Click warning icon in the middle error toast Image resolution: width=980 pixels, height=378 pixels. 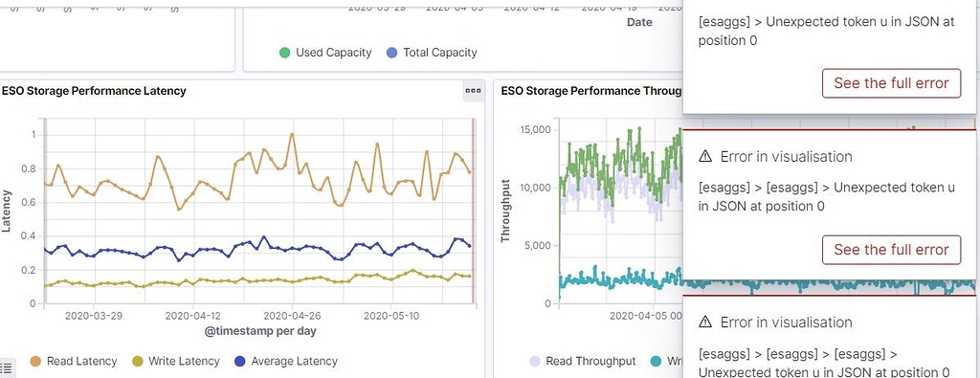pyautogui.click(x=705, y=156)
